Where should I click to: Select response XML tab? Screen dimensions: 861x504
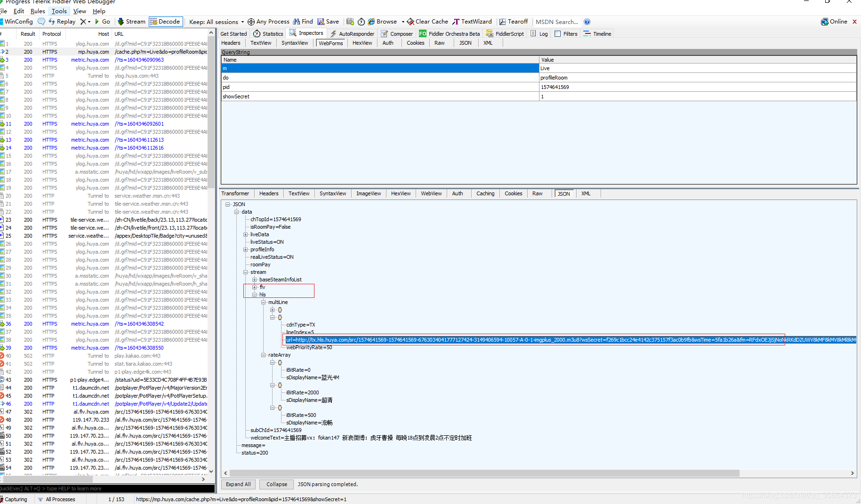(586, 193)
